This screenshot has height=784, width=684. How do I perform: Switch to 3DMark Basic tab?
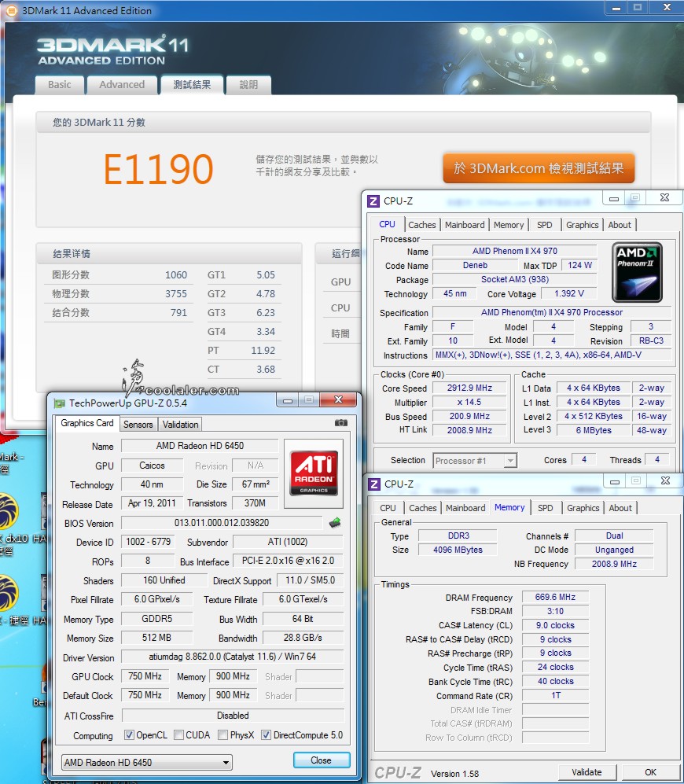click(x=60, y=84)
